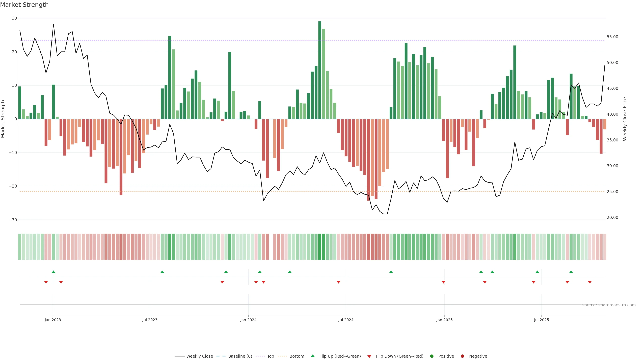Click the Market Strength chart title
The image size is (644, 362).
click(24, 5)
